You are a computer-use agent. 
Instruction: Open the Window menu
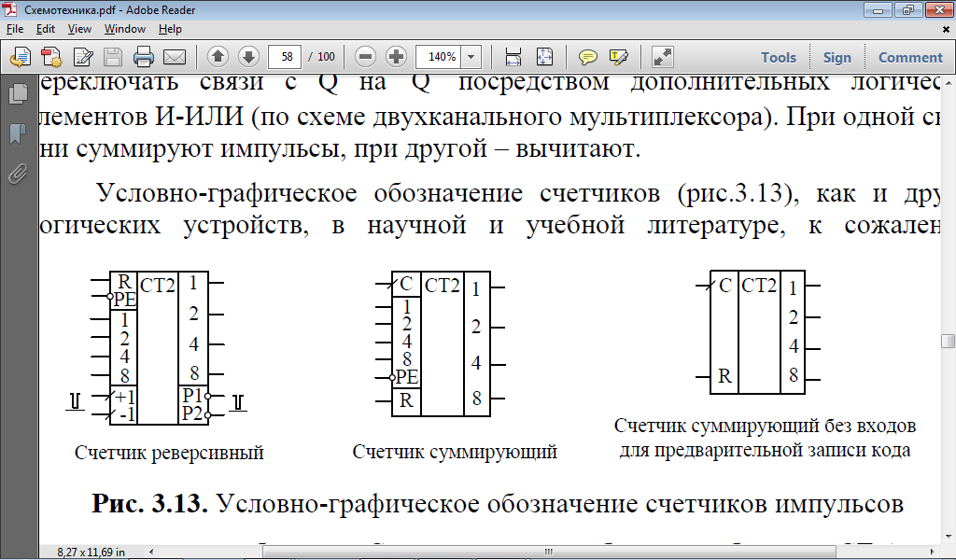(x=125, y=29)
